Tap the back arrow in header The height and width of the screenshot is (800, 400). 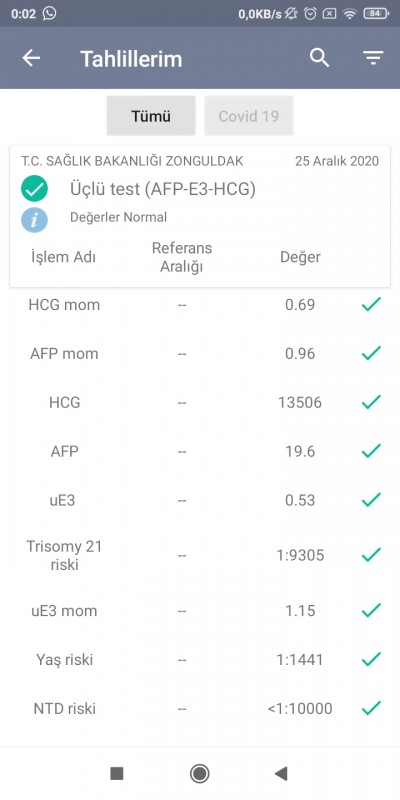[31, 59]
